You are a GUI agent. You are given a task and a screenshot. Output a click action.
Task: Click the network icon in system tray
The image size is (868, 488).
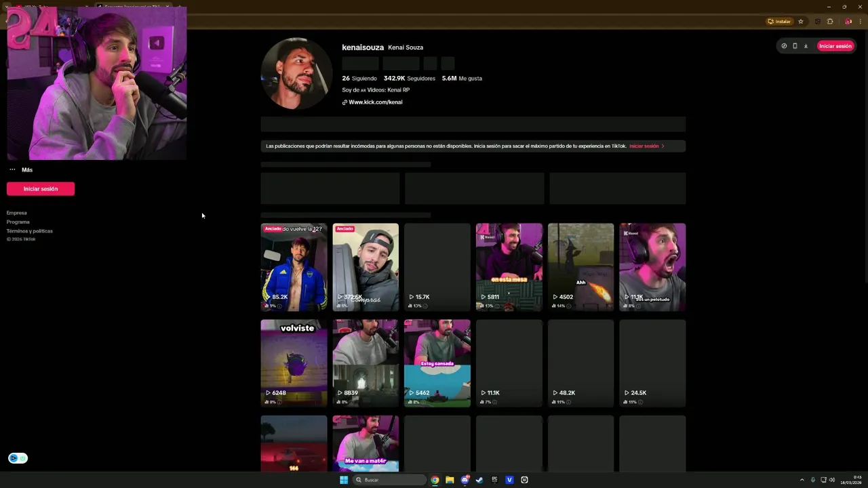[x=823, y=480]
